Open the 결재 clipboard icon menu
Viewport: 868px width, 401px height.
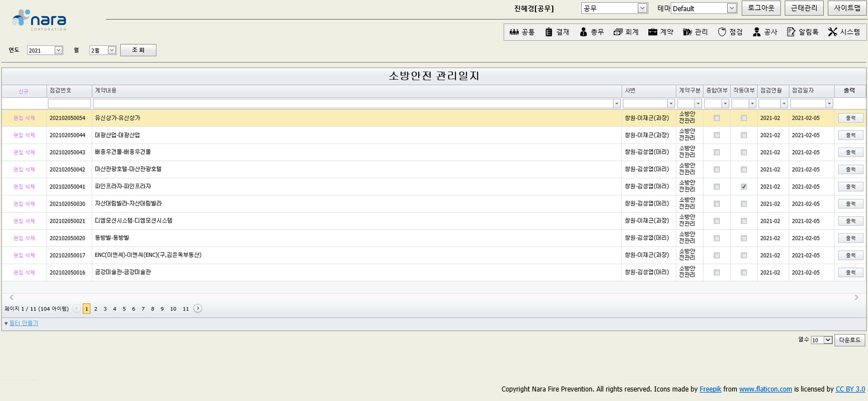[549, 32]
